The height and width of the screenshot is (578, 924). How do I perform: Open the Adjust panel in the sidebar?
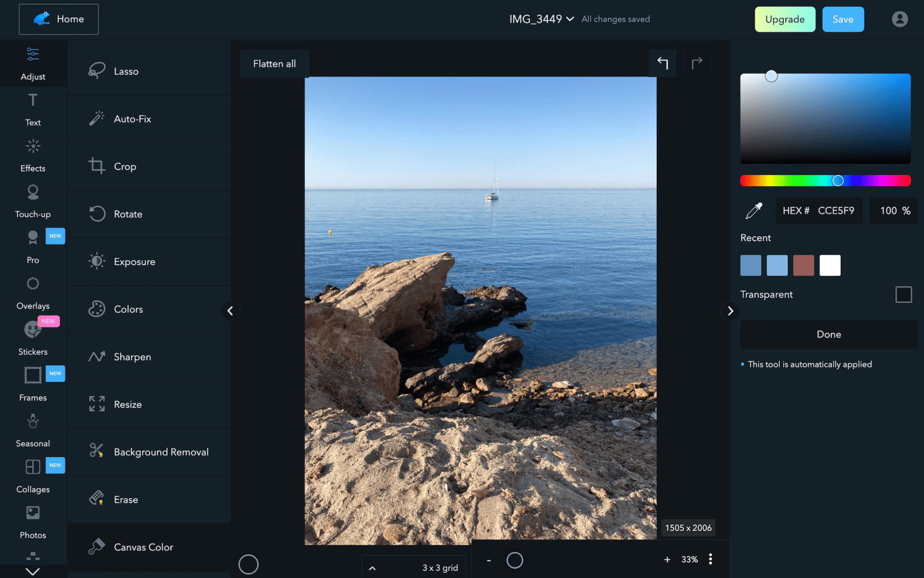33,64
